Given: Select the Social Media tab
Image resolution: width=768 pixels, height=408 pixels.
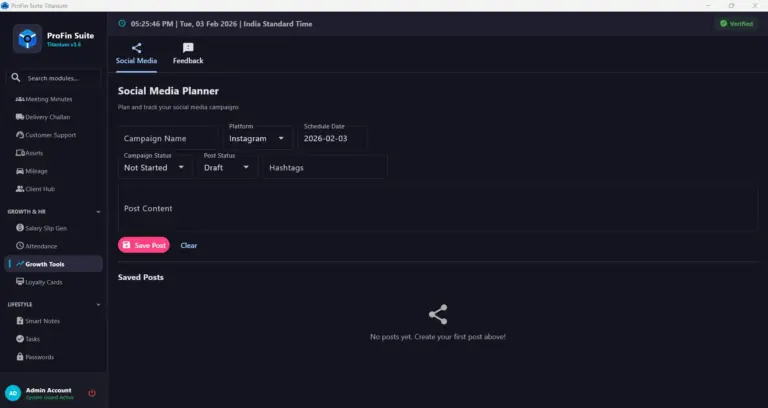Looking at the screenshot, I should (136, 53).
